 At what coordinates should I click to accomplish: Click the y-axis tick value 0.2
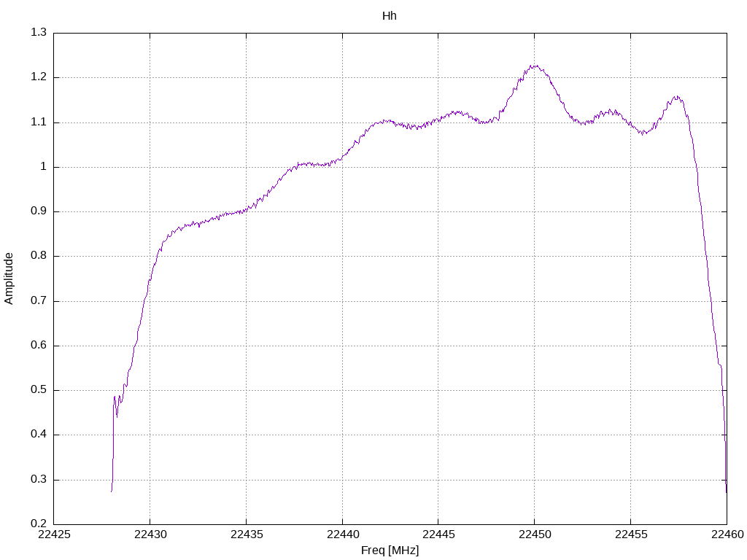[x=39, y=524]
